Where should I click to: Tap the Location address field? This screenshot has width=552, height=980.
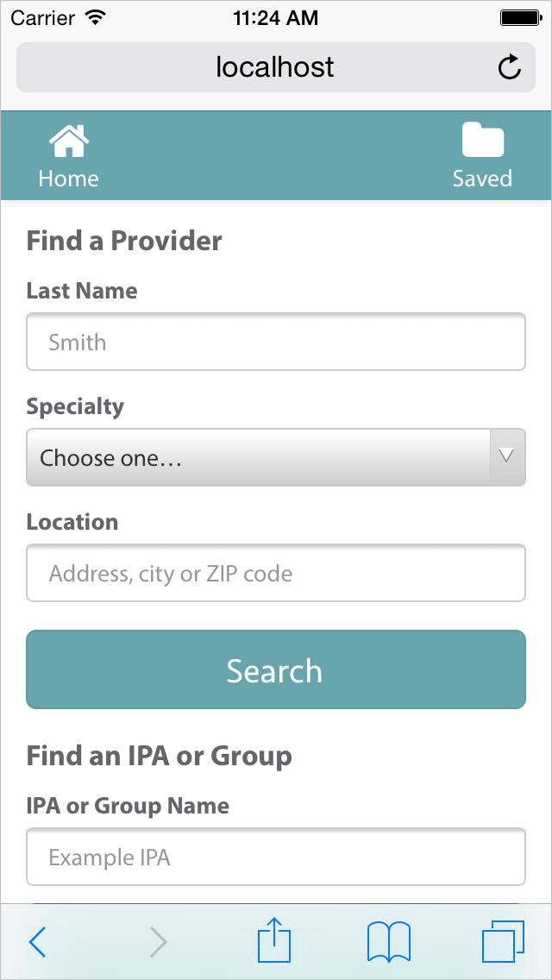275,573
